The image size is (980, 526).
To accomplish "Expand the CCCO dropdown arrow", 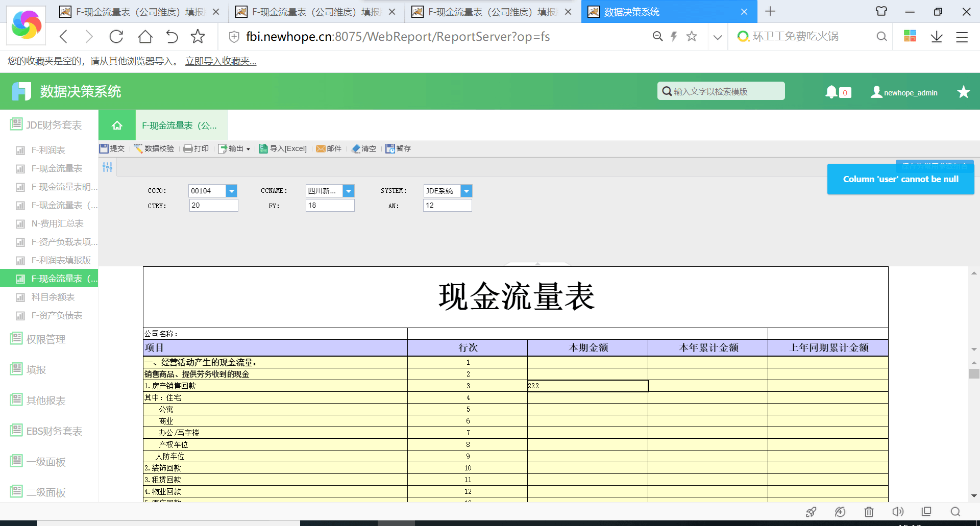I will pos(231,191).
